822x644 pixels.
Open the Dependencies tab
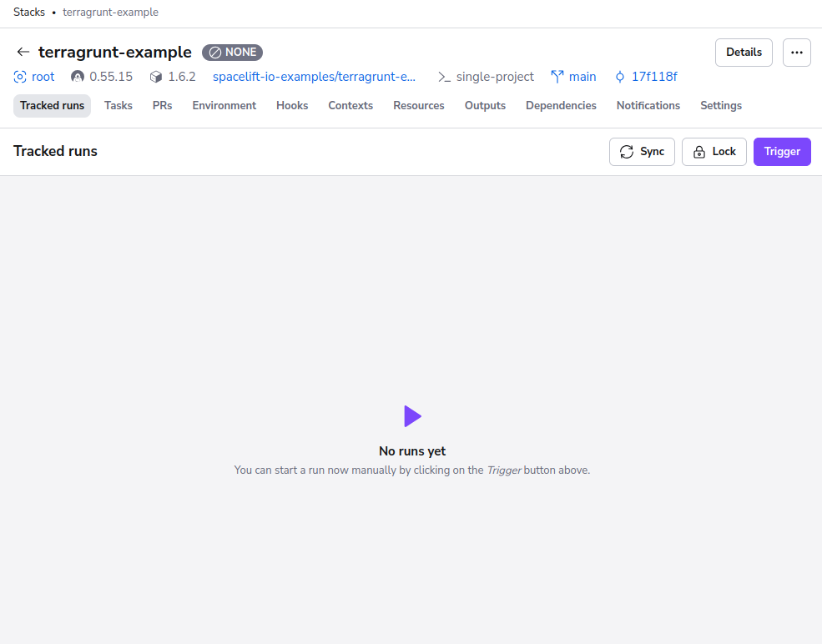tap(561, 105)
